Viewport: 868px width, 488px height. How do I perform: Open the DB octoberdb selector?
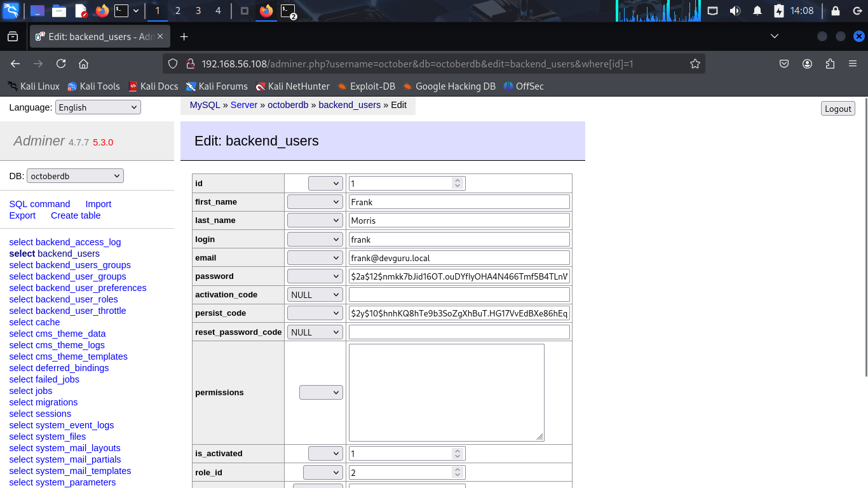point(75,176)
